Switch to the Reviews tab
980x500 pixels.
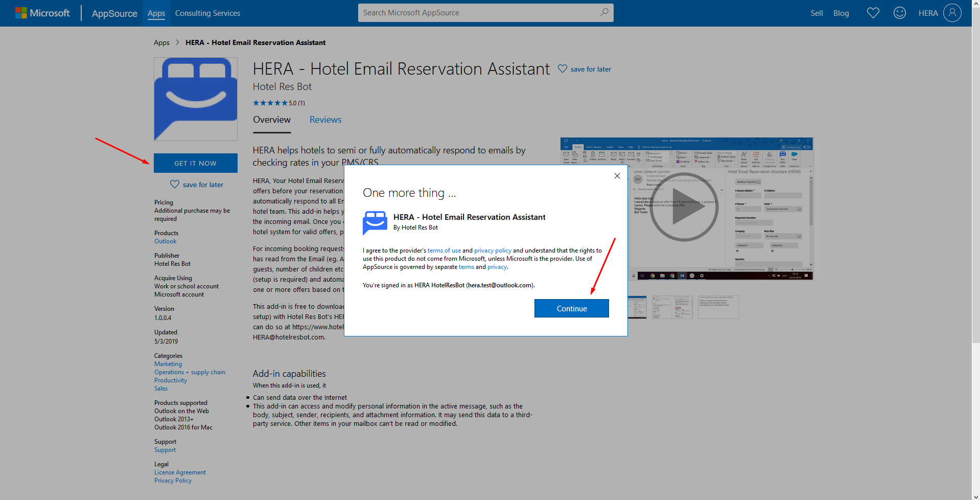click(x=325, y=120)
